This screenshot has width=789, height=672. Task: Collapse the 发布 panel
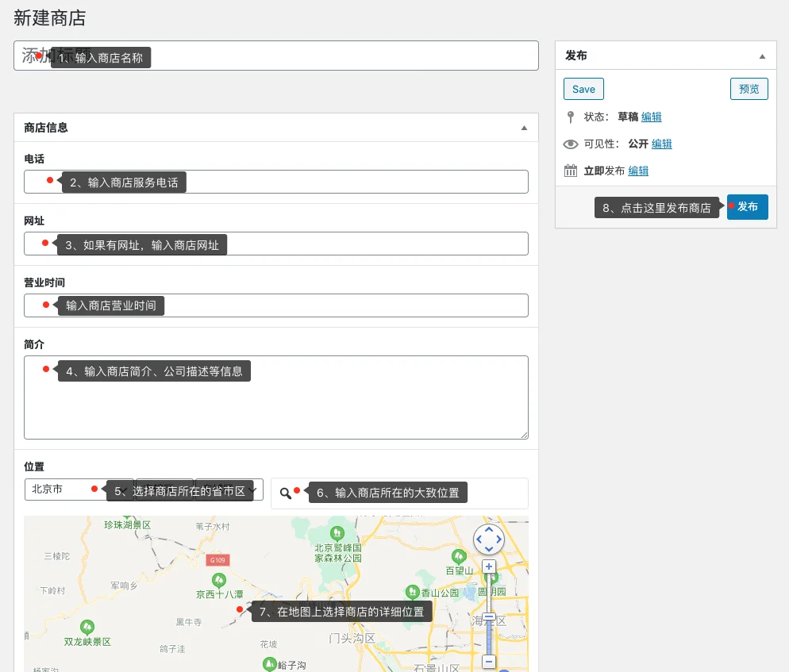click(x=762, y=56)
